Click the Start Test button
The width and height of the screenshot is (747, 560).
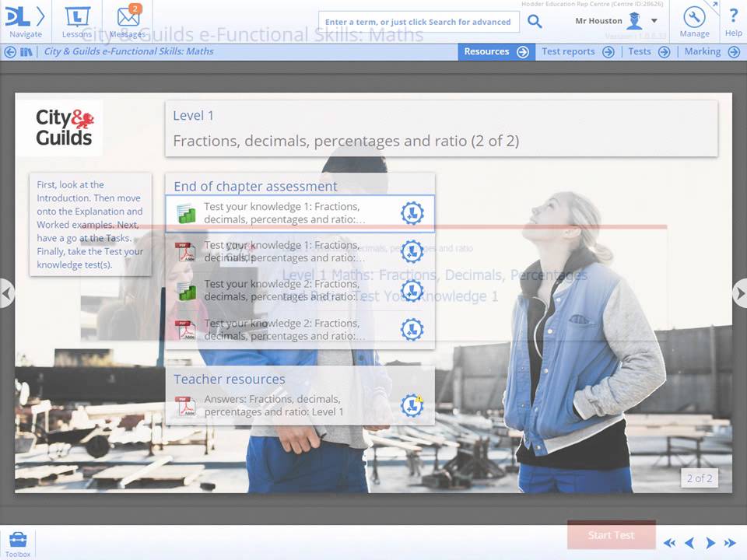click(x=612, y=535)
